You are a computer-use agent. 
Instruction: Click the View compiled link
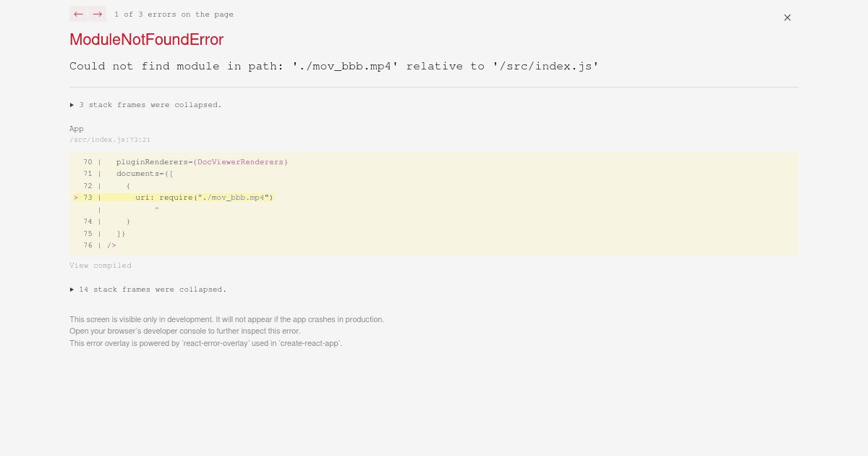pos(101,266)
